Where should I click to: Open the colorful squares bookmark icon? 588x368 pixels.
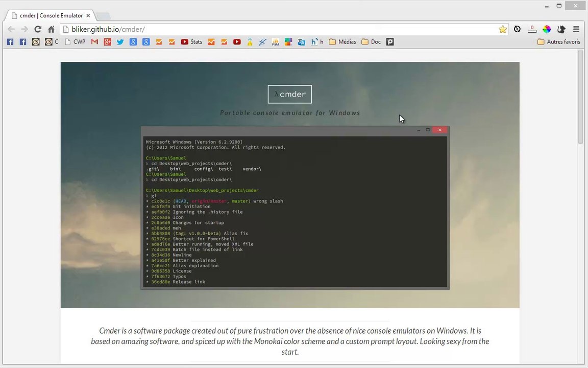288,42
